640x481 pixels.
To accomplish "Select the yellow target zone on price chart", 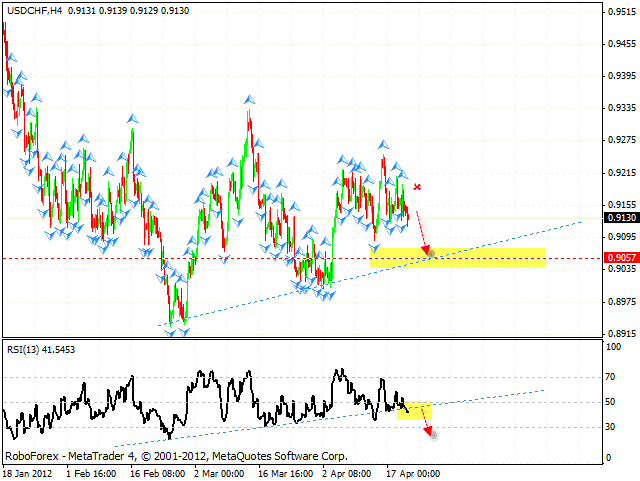I will (457, 258).
